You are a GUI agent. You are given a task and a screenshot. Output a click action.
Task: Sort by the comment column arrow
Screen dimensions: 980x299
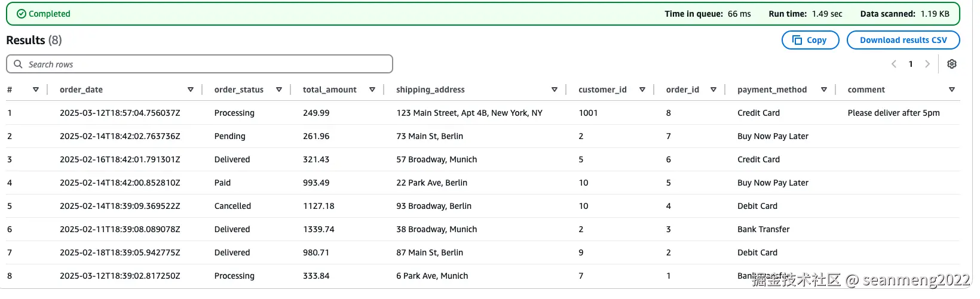(x=952, y=90)
